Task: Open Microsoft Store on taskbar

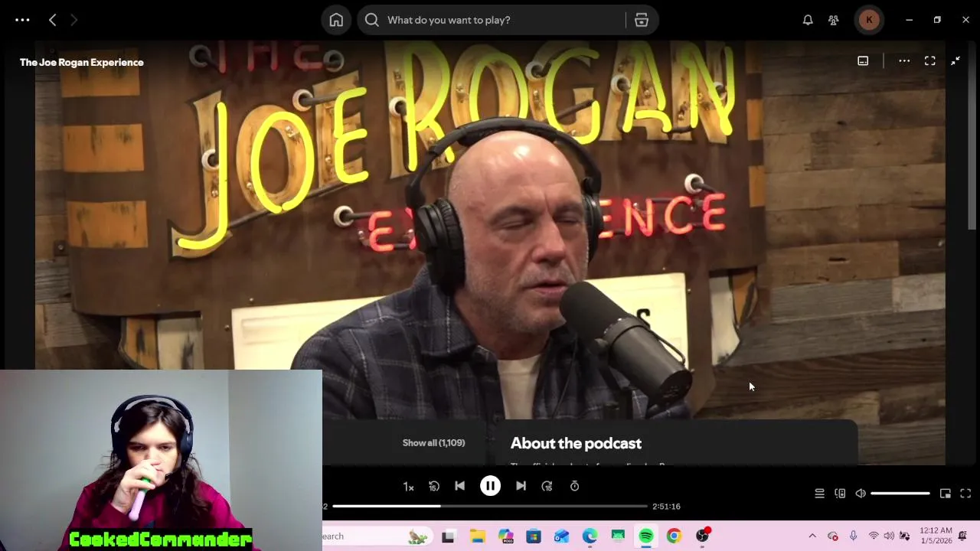Action: click(x=534, y=536)
